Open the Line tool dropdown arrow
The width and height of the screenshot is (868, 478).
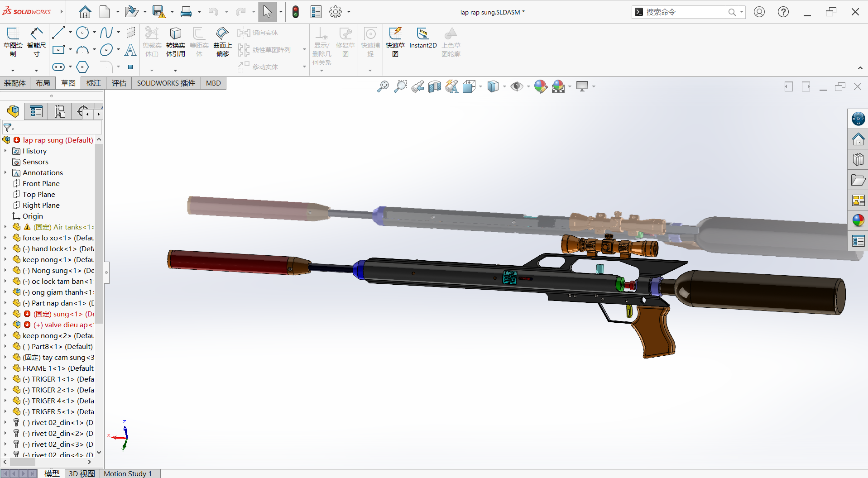[x=70, y=33]
